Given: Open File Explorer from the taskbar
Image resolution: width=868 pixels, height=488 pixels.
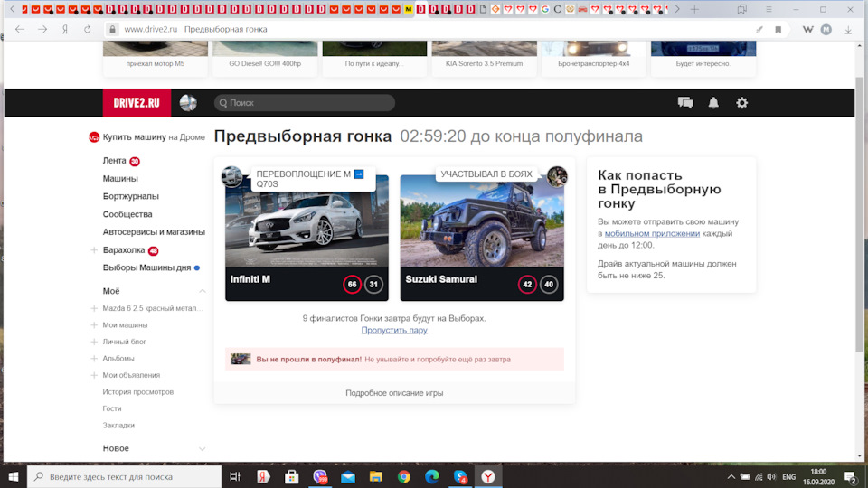Looking at the screenshot, I should pos(376,476).
